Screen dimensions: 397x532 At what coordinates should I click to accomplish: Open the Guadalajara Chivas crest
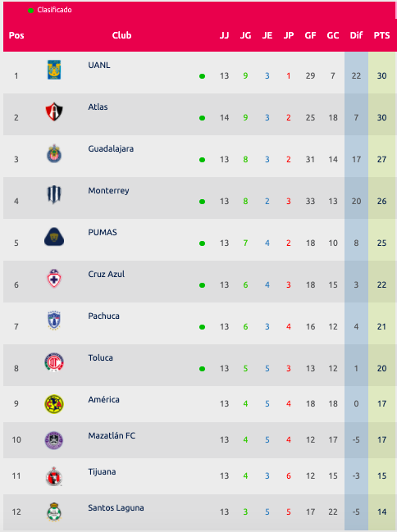54,153
